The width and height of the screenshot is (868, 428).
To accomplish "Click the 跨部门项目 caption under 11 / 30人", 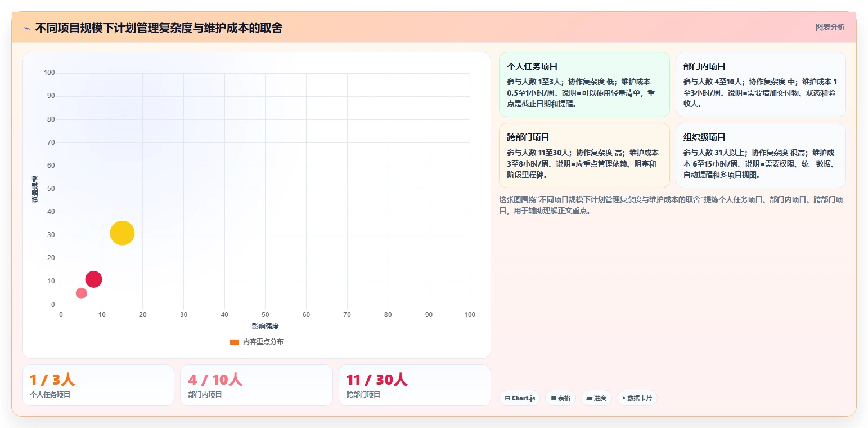I will 363,395.
